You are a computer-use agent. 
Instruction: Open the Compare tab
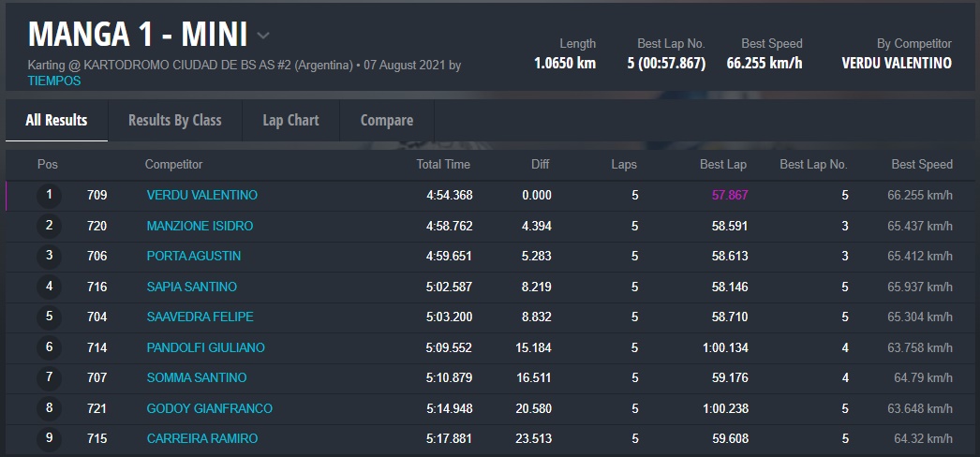pyautogui.click(x=386, y=120)
